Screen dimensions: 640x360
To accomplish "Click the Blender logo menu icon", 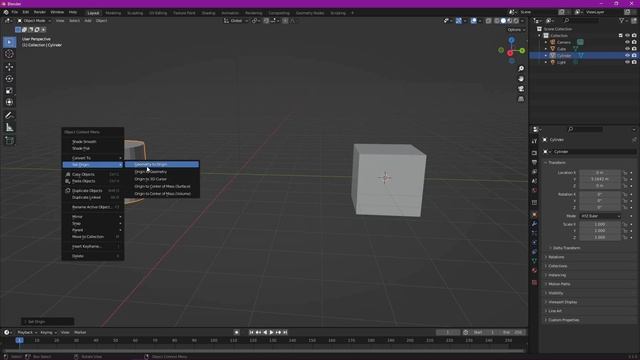I will click(x=6, y=12).
